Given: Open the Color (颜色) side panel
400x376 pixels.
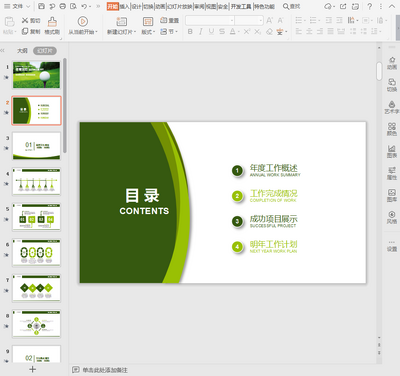Looking at the screenshot, I should (x=392, y=129).
